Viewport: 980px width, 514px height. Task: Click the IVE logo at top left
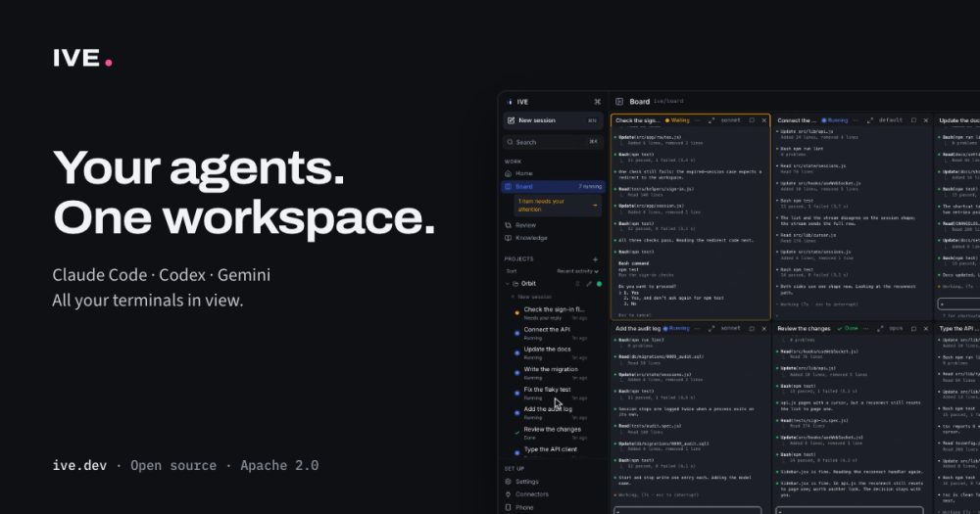[82, 58]
